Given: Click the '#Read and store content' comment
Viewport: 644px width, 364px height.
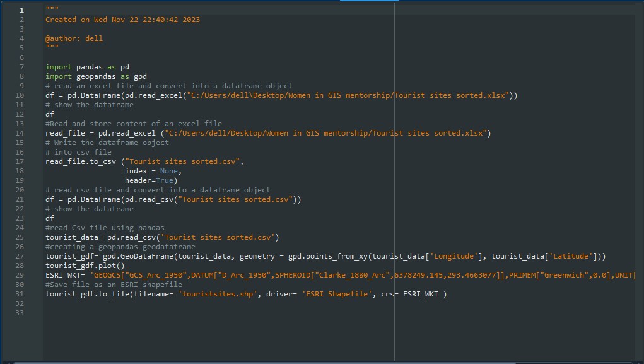Looking at the screenshot, I should click(x=134, y=123).
